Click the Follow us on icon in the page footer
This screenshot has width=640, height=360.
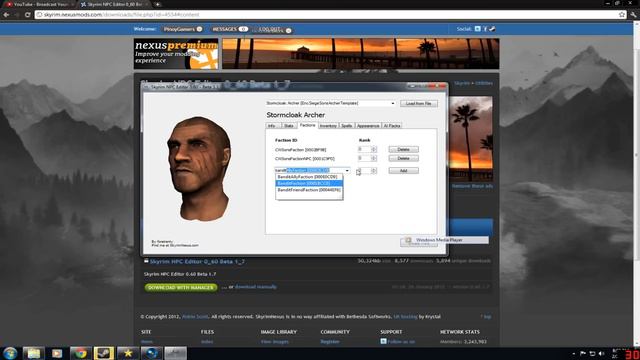click(x=383, y=341)
